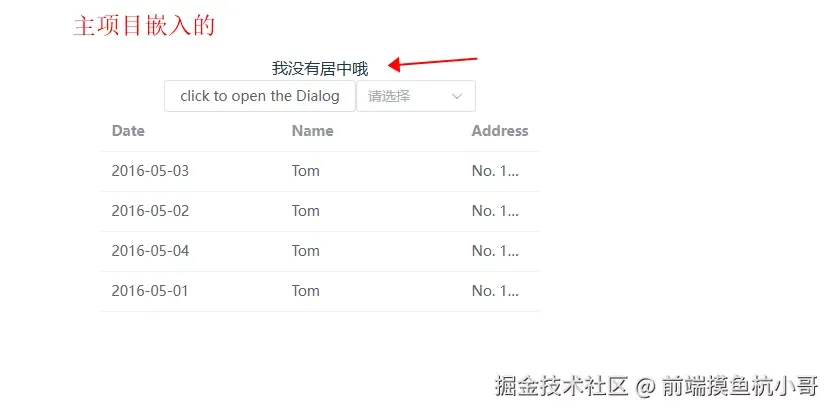Screen dimensions: 832x412
Task: Click the truncated address in the 2016-05-03 row
Action: tap(495, 171)
